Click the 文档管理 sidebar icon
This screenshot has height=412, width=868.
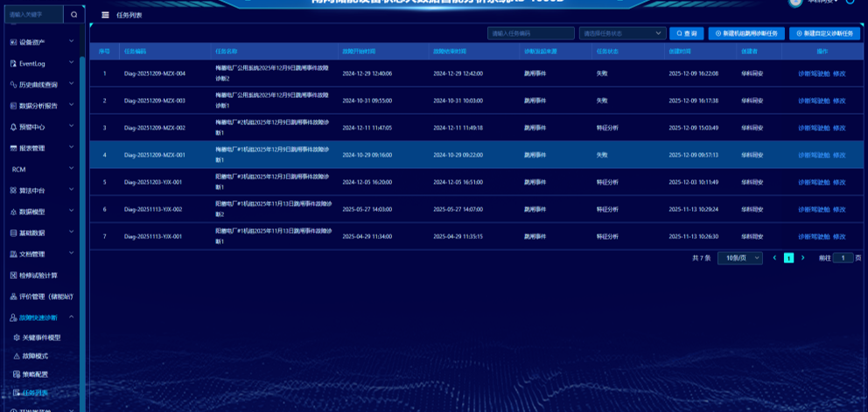coord(14,255)
